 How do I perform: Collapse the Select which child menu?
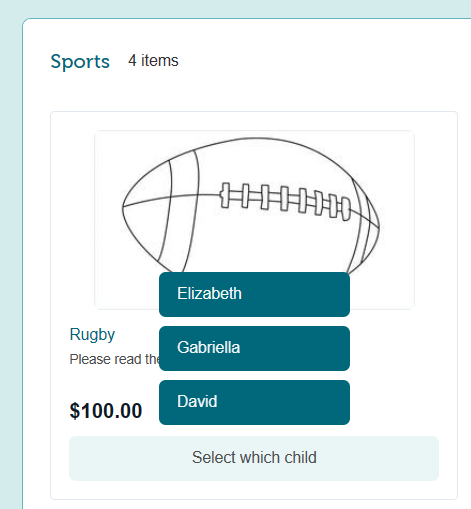tap(254, 458)
